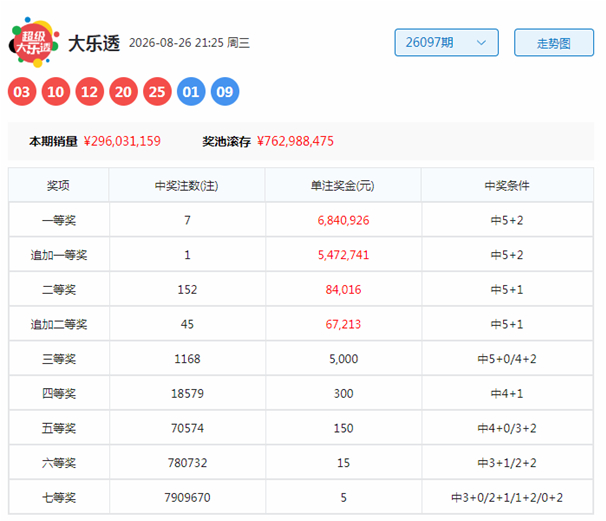Click the winner count 1168
Image resolution: width=606 pixels, height=521 pixels.
pos(187,359)
